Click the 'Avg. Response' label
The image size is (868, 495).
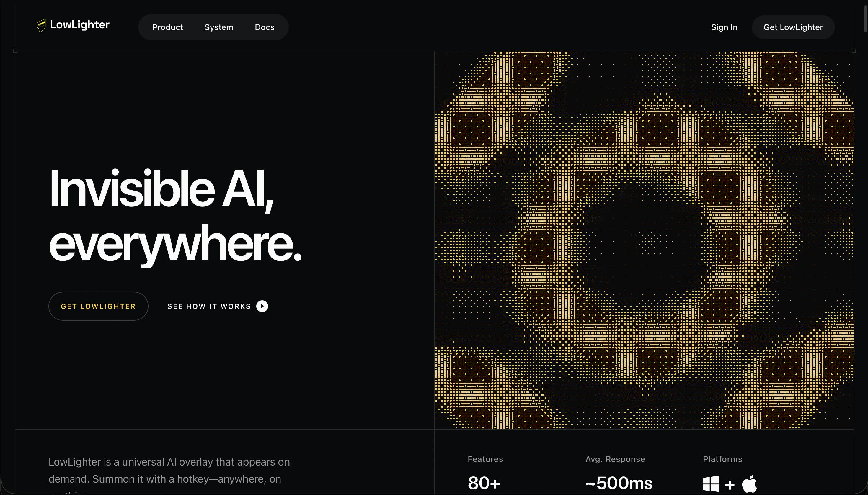615,459
